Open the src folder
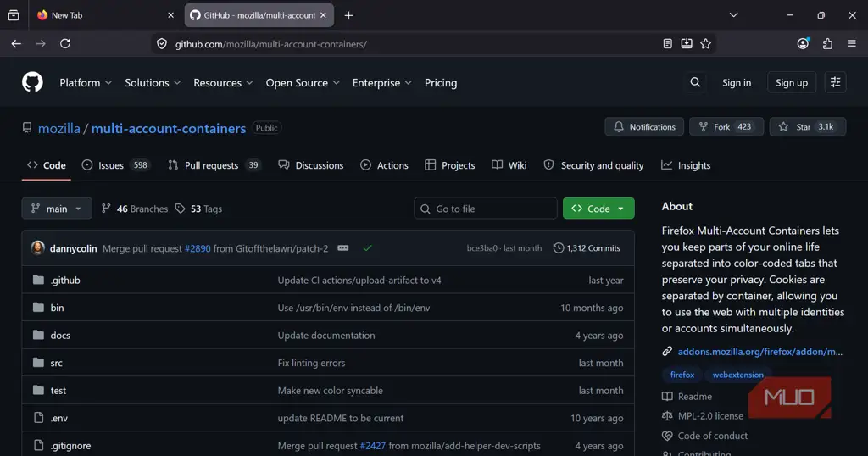Image resolution: width=868 pixels, height=456 pixels. coord(57,363)
